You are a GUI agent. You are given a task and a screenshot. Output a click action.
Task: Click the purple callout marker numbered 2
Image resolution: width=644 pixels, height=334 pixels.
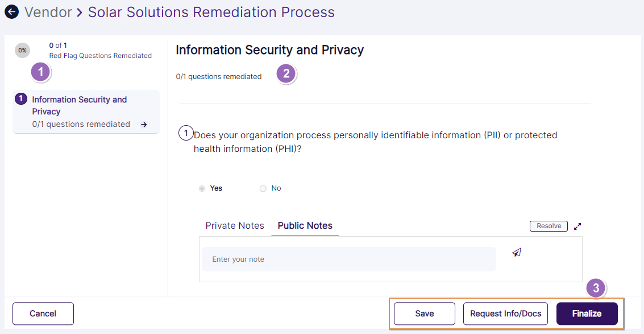[x=286, y=73]
